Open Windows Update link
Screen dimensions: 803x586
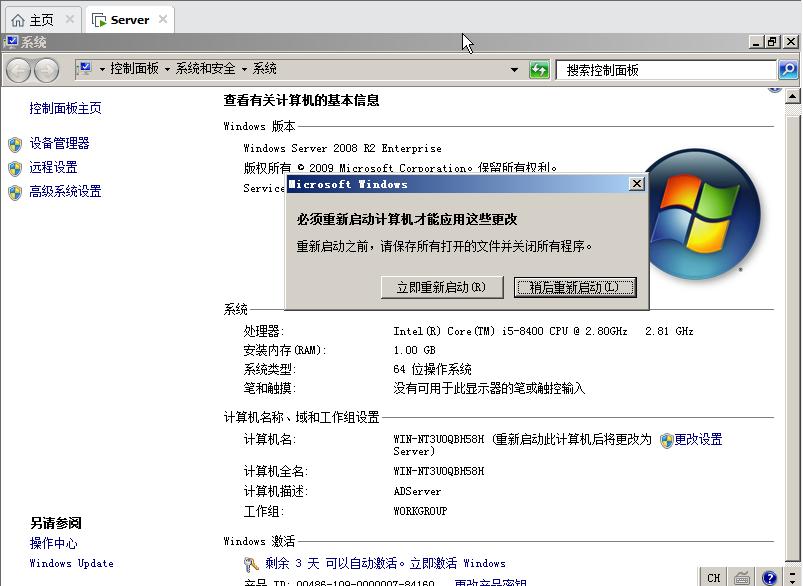point(71,563)
